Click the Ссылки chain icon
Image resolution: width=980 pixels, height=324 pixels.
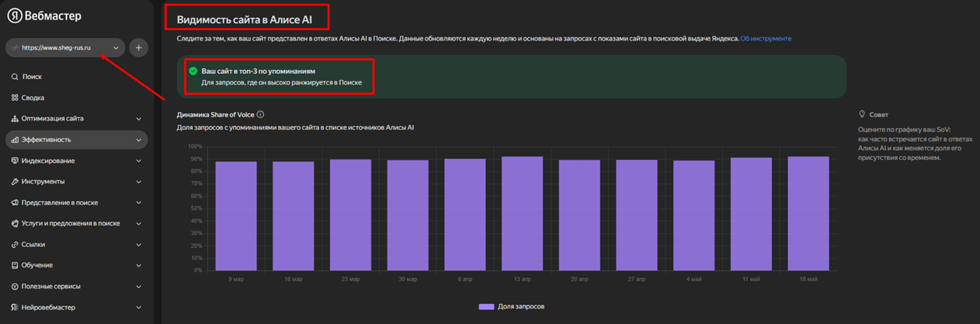click(x=15, y=245)
